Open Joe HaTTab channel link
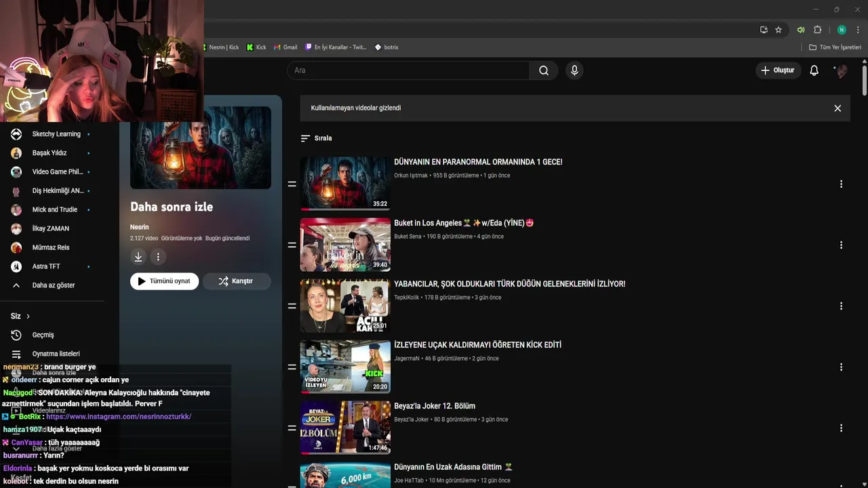 [409, 481]
